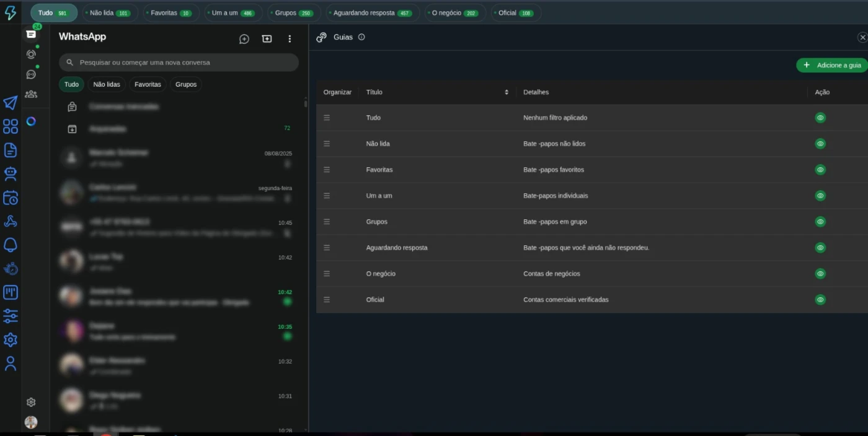The image size is (868, 436).
Task: Click the drag handle of the Tudo row
Action: pyautogui.click(x=327, y=118)
